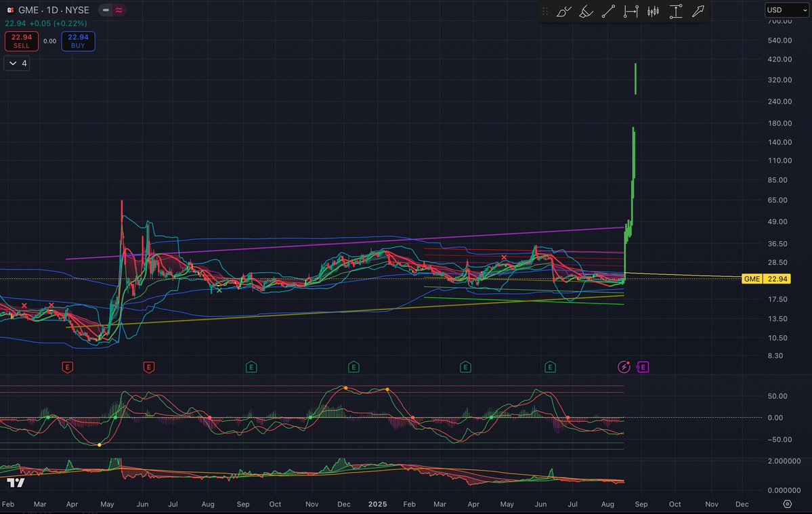Open chart settings gear in bottom-right corner
The width and height of the screenshot is (812, 514).
787,504
